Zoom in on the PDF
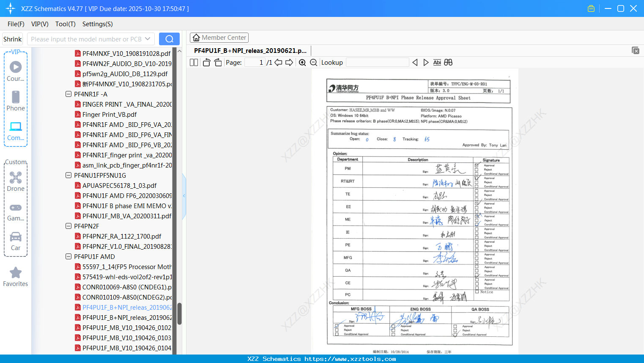The image size is (644, 363). point(302,62)
